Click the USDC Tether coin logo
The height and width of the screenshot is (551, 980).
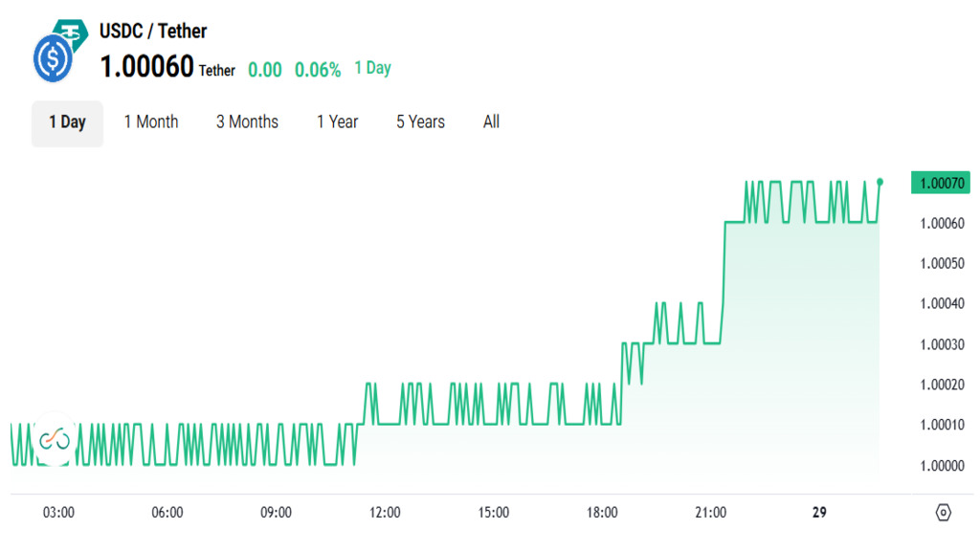tap(60, 51)
